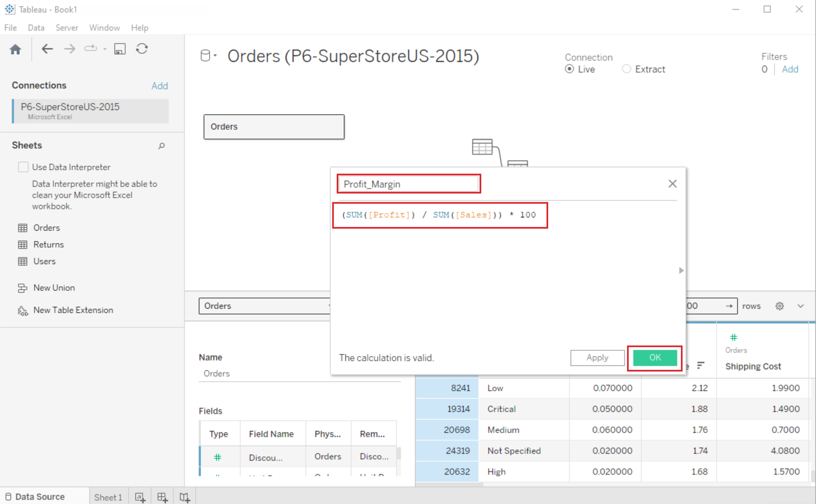Open the Help menu
Screen dimensions: 816x504
(139, 28)
